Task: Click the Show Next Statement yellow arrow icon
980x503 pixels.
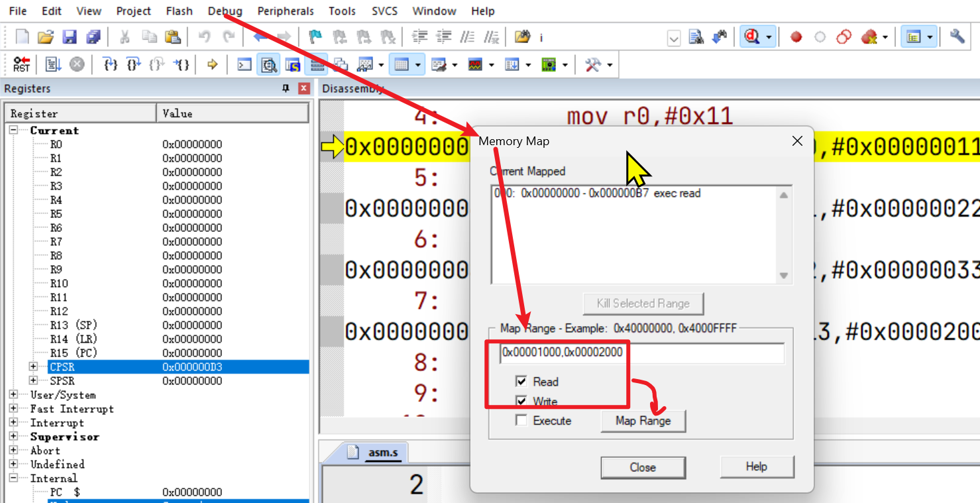Action: click(x=212, y=64)
